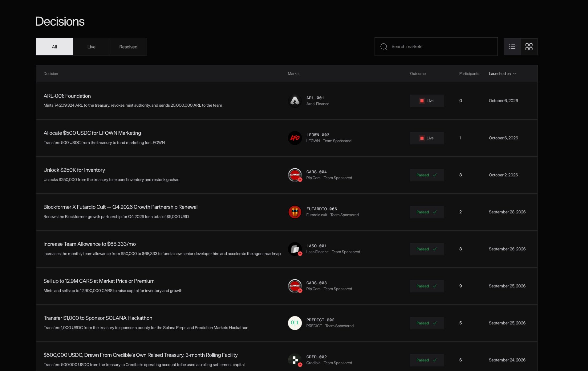Viewport: 588px width, 371px height.
Task: Click the September 26, 2026 launch date
Action: (507, 249)
